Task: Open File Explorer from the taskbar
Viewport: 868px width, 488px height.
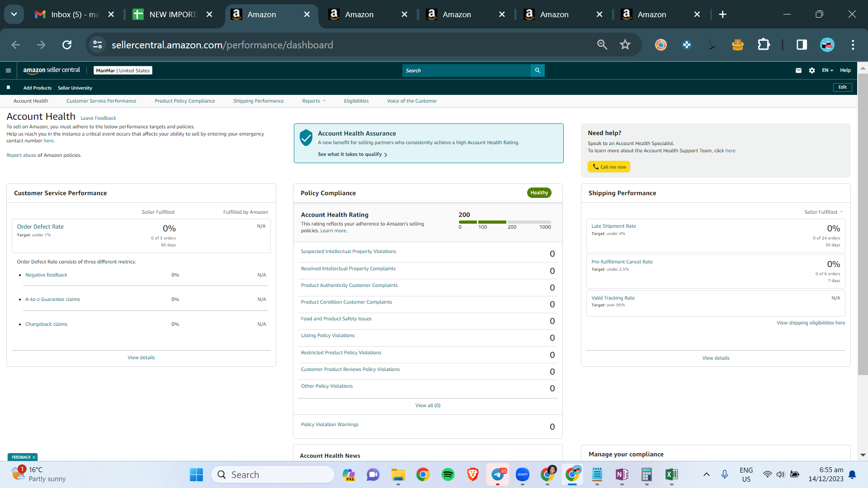Action: tap(398, 474)
